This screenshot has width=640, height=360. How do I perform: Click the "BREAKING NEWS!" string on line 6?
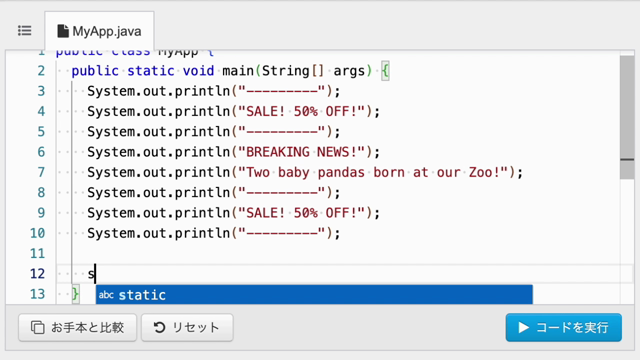coord(302,152)
